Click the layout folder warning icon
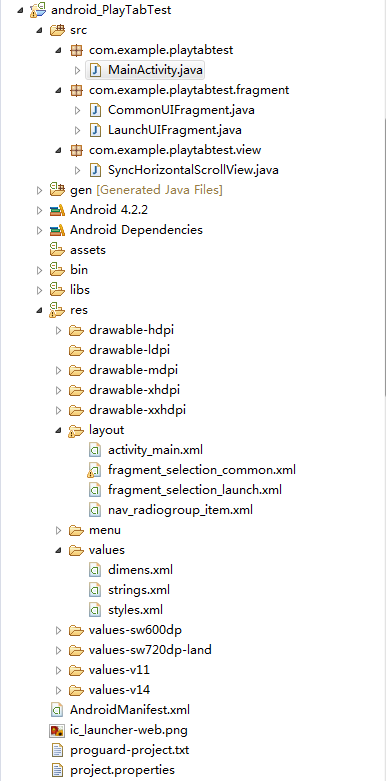 (76, 430)
